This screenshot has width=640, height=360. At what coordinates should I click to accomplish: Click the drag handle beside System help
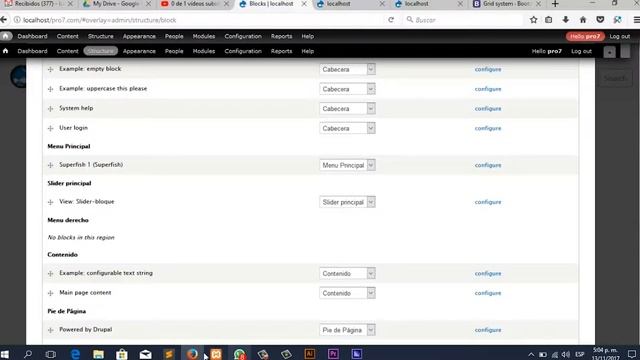[51, 109]
